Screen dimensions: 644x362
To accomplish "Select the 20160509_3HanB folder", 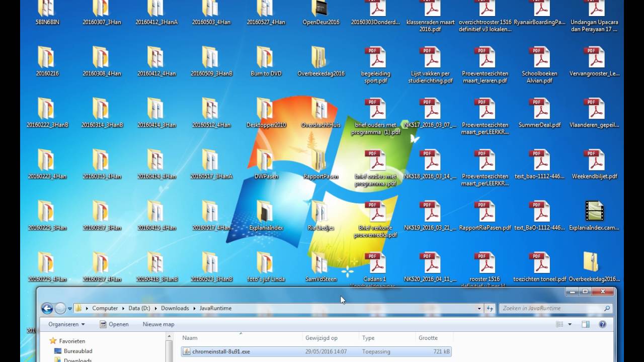I will [211, 57].
